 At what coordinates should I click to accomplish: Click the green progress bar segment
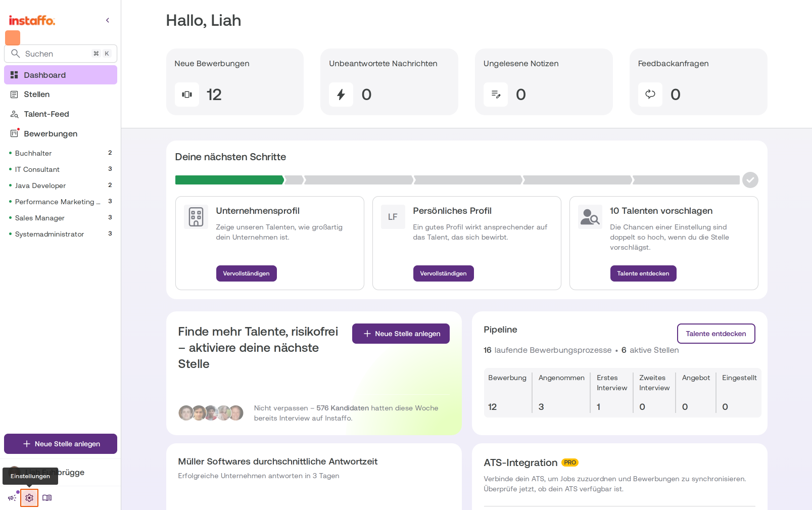pyautogui.click(x=229, y=180)
